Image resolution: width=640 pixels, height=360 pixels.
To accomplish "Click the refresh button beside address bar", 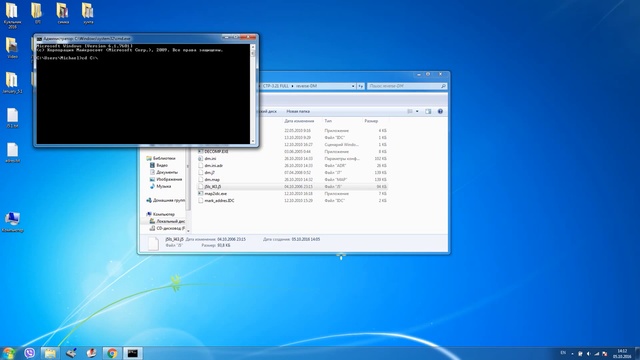I will tap(360, 86).
